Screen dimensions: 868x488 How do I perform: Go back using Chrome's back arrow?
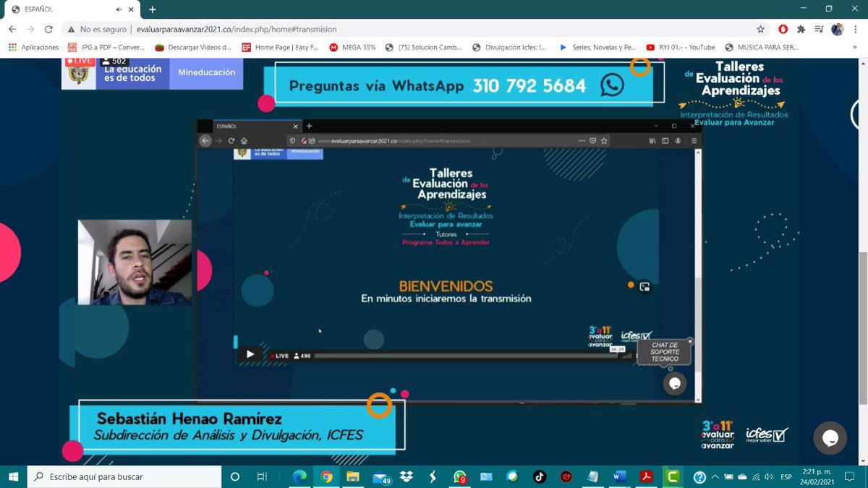(12, 30)
